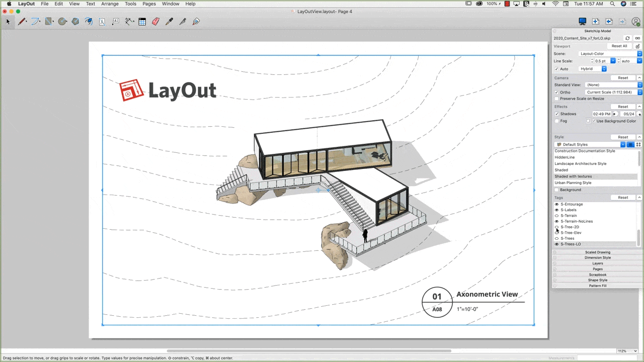The height and width of the screenshot is (362, 644).
Task: Start presentation mode from the toolbar
Action: coord(582,21)
